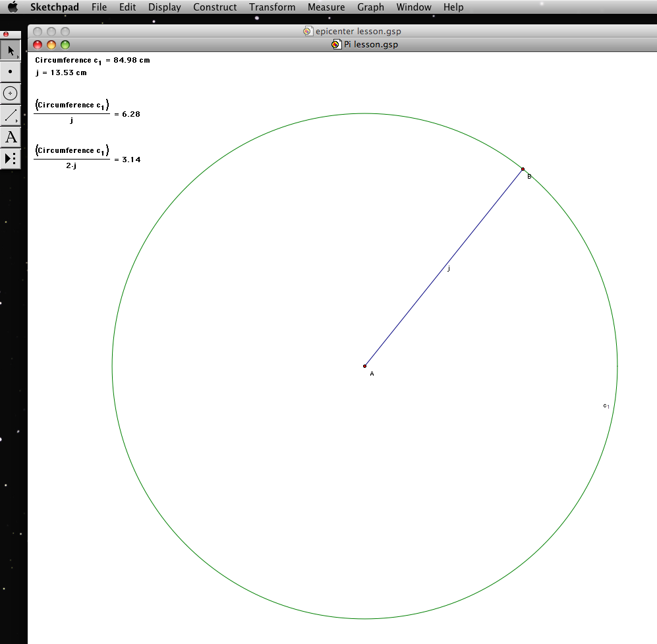Select point B on the circle

pos(523,169)
